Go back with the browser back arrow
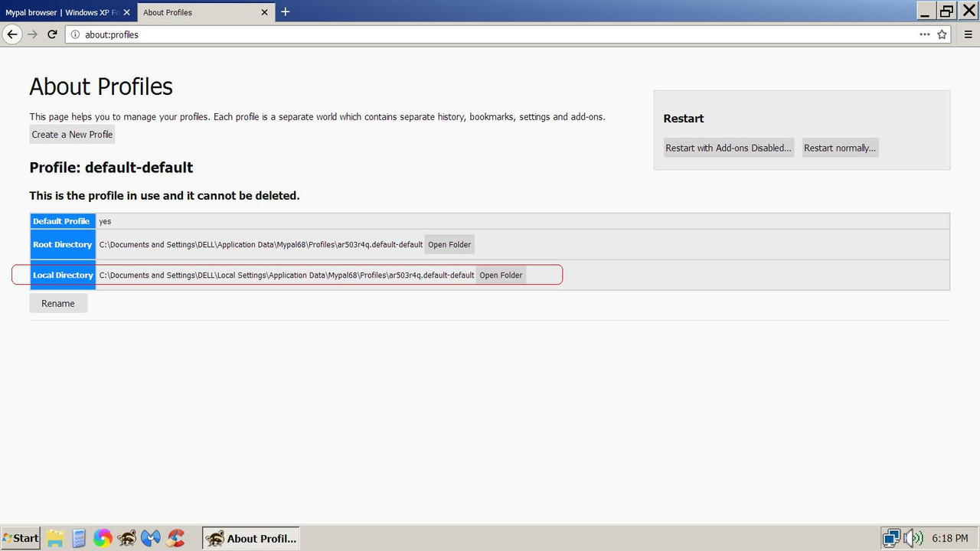The width and height of the screenshot is (980, 551). [x=11, y=34]
